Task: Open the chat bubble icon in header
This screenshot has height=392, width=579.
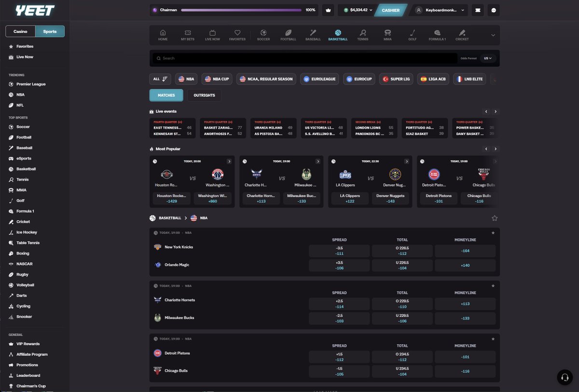Action: pos(493,10)
